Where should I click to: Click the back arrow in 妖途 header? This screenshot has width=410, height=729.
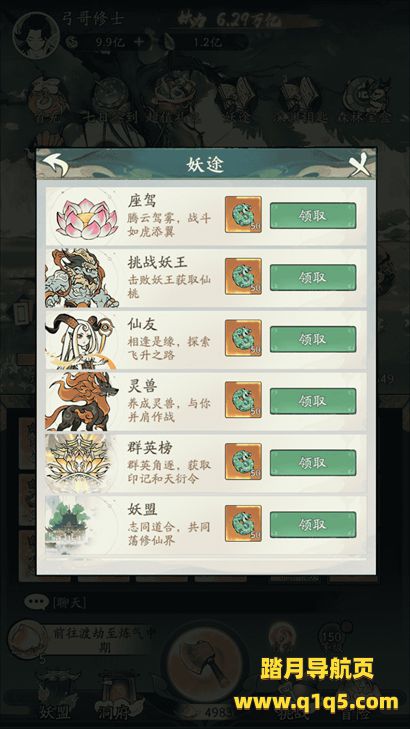point(56,165)
